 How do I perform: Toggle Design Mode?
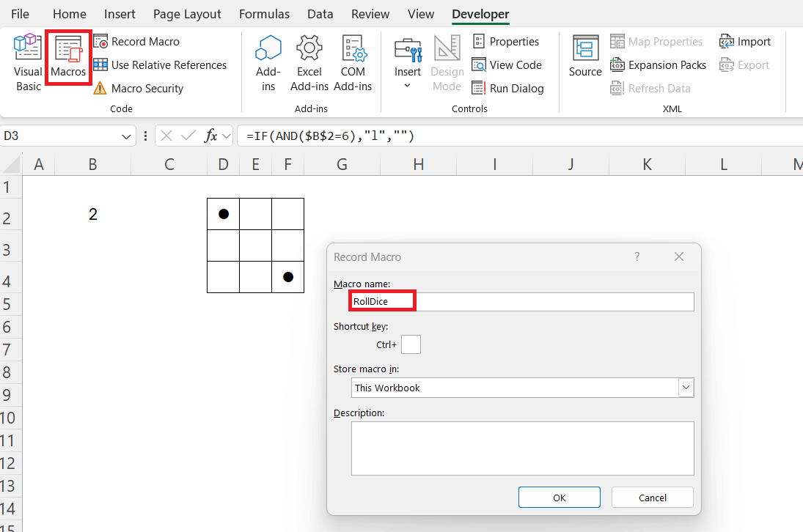[447, 64]
